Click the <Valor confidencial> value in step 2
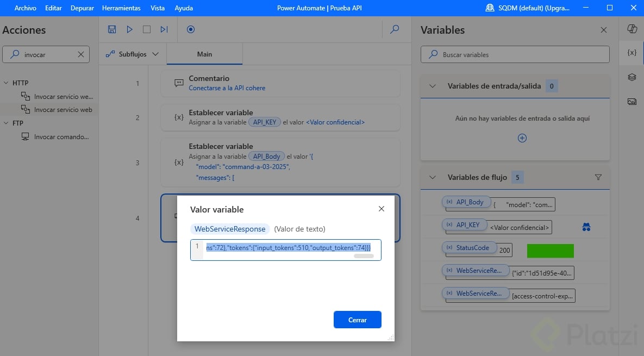 click(335, 122)
